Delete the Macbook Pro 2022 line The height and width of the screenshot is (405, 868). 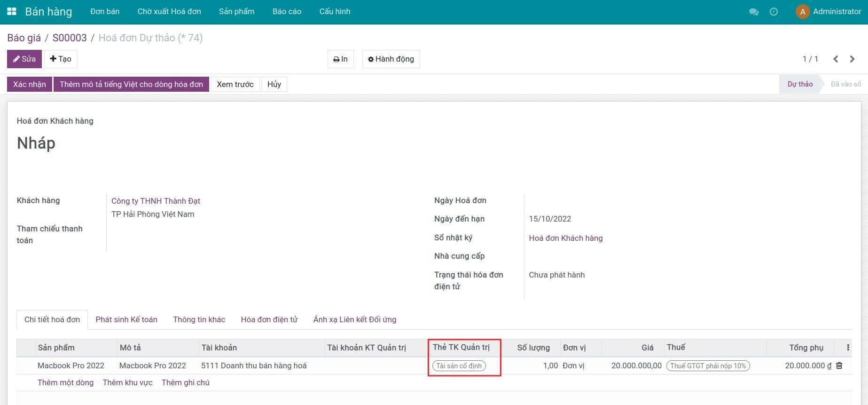pyautogui.click(x=839, y=365)
